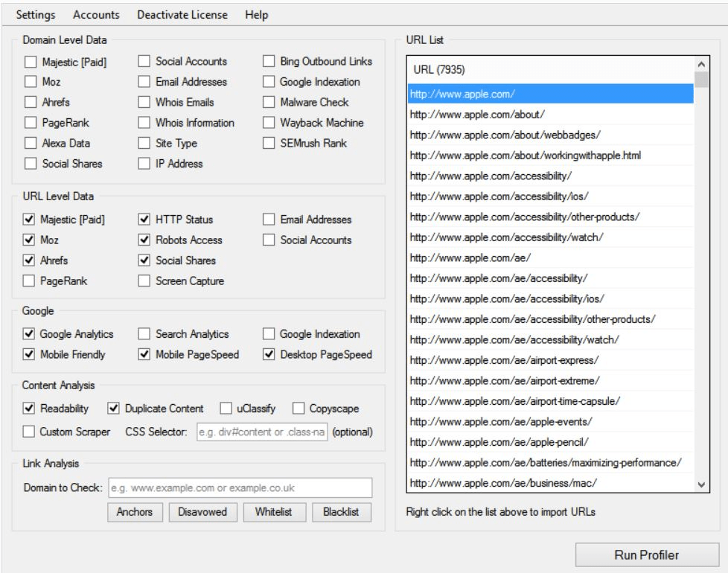Select the ae/airport-express/ URL row

tap(551, 360)
